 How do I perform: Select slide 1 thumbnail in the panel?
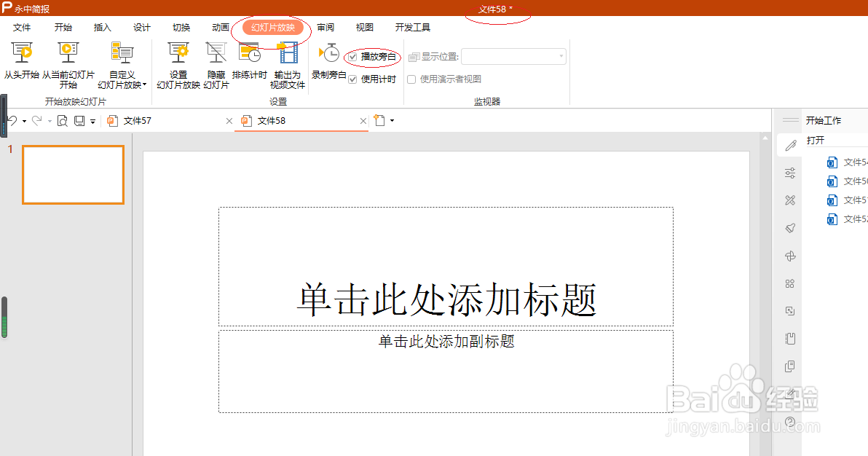click(x=73, y=175)
